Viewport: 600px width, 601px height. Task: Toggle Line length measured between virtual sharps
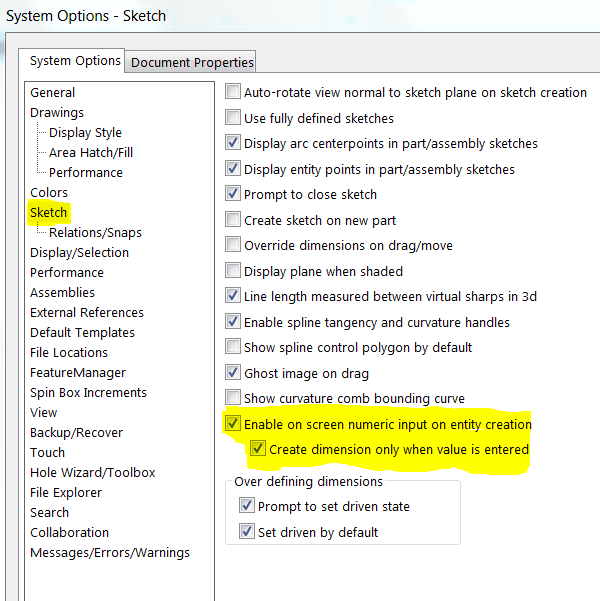233,296
